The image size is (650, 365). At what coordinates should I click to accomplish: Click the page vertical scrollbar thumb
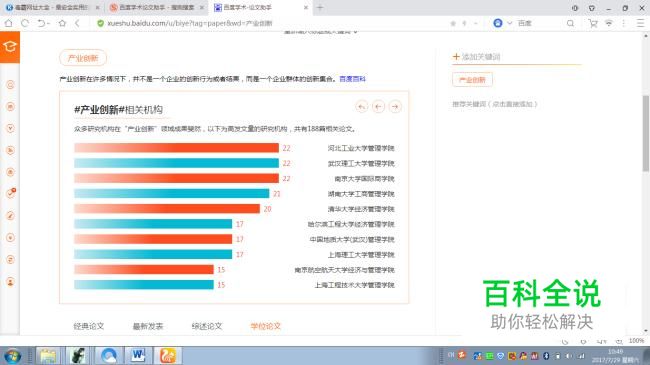tap(645, 133)
